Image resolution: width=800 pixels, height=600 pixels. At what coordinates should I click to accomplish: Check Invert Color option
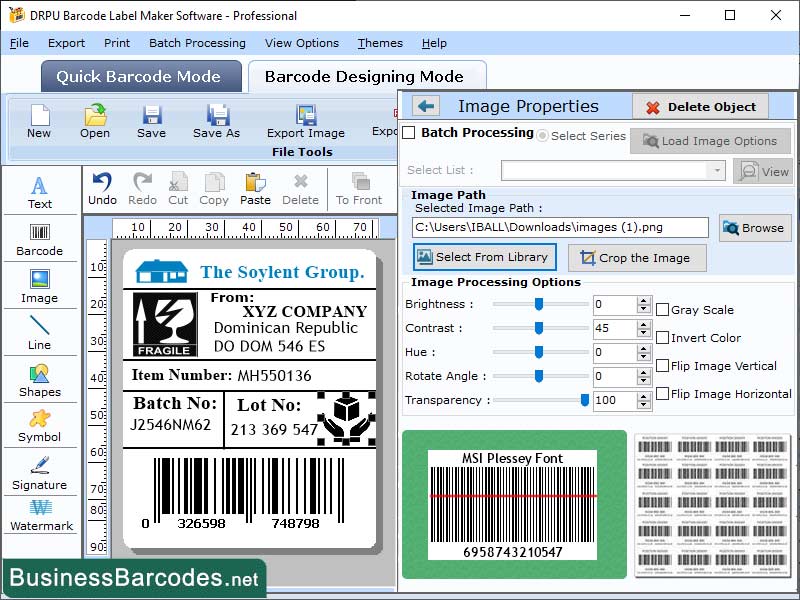tap(661, 338)
